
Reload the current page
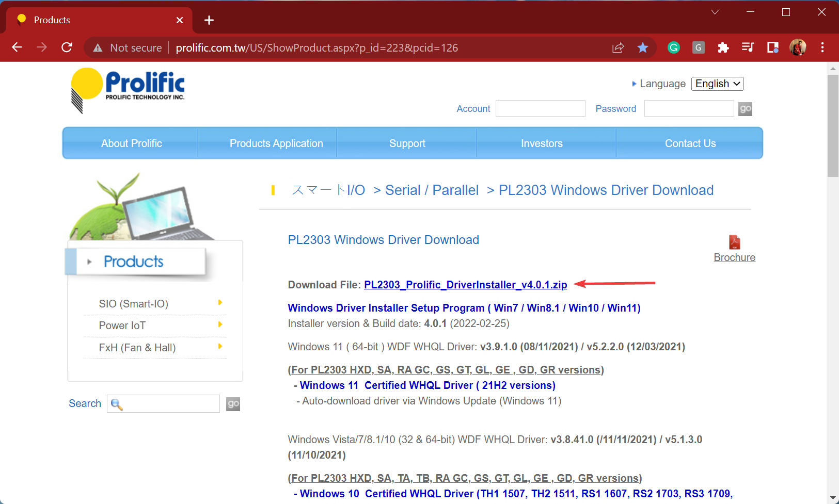click(67, 47)
